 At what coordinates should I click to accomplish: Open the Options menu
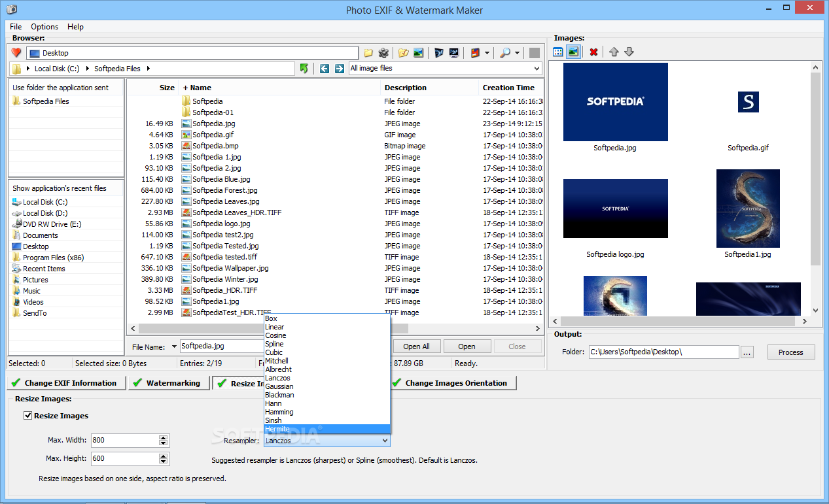(x=44, y=27)
